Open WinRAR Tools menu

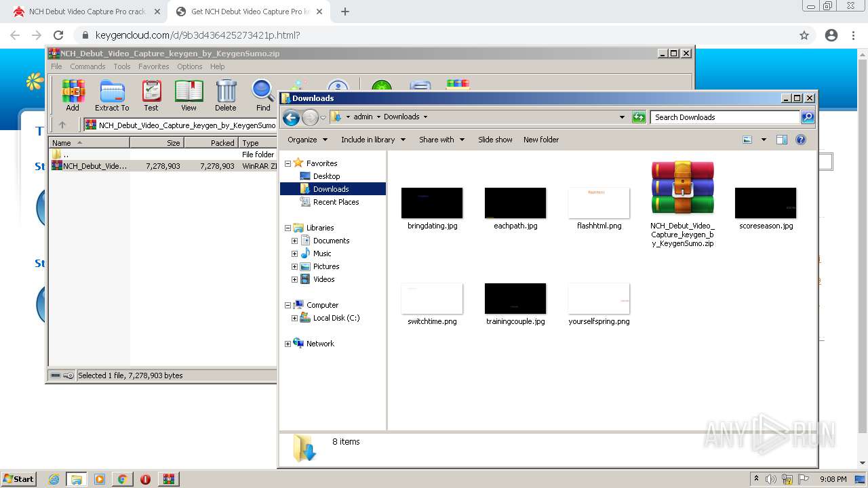tap(122, 66)
